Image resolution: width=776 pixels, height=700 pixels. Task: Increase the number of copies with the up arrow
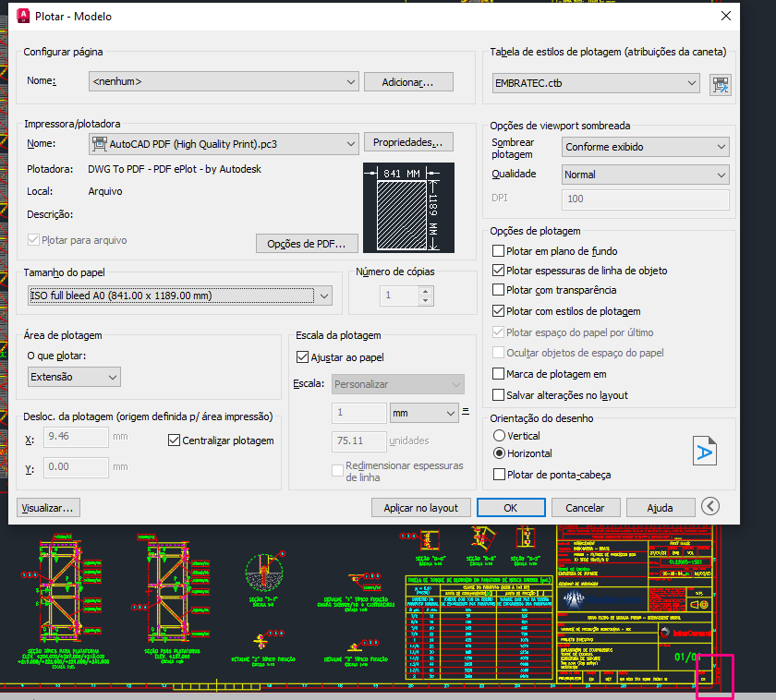(x=425, y=290)
